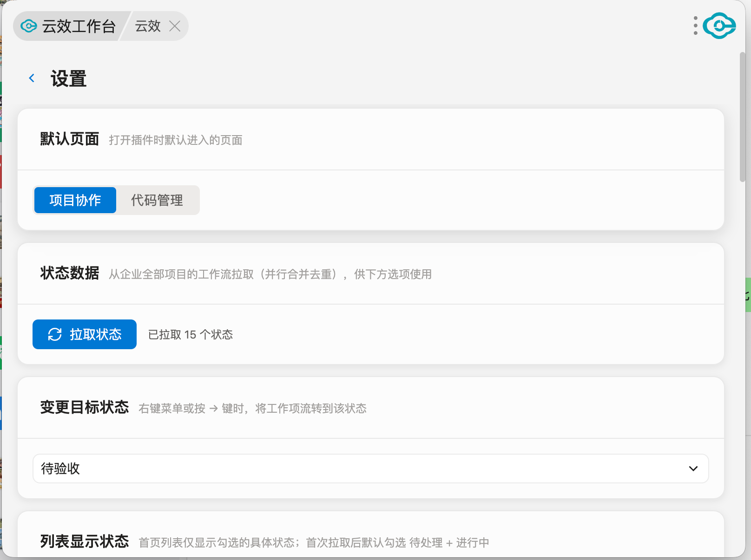
Task: Click the 已拉取 15 个状态 text
Action: tap(191, 335)
